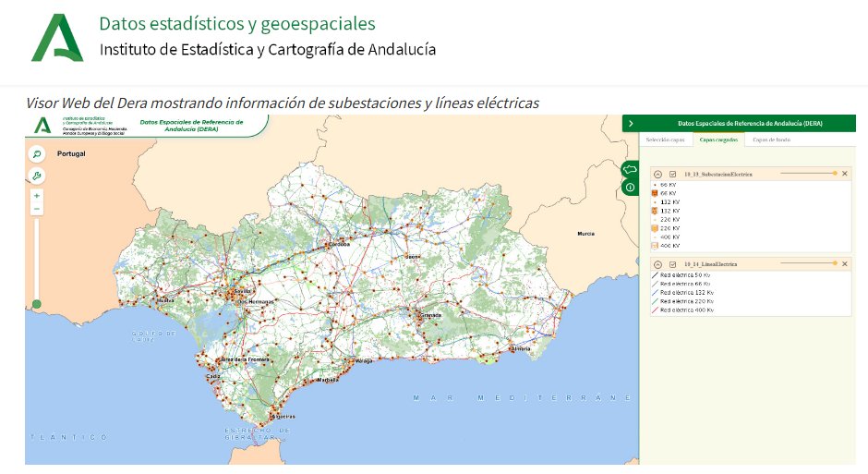The image size is (868, 474).
Task: Collapse the 10_14_LineaElectrica legend
Action: tap(657, 264)
